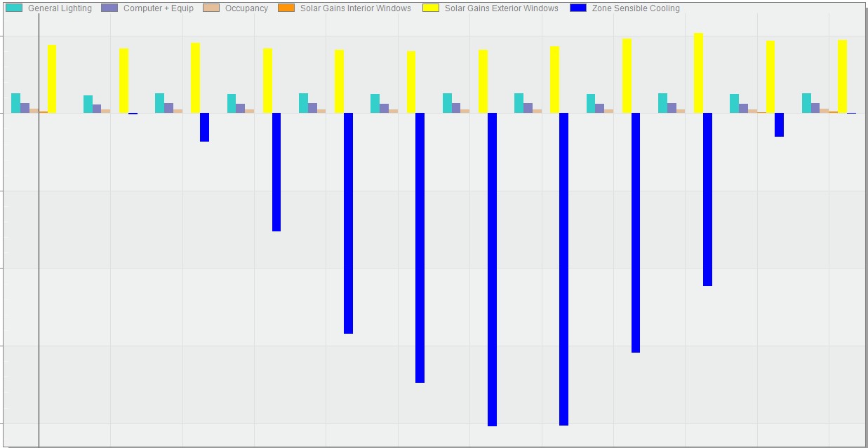Click the tallest yellow Solar Gains bar
The image size is (868, 448).
tap(698, 73)
